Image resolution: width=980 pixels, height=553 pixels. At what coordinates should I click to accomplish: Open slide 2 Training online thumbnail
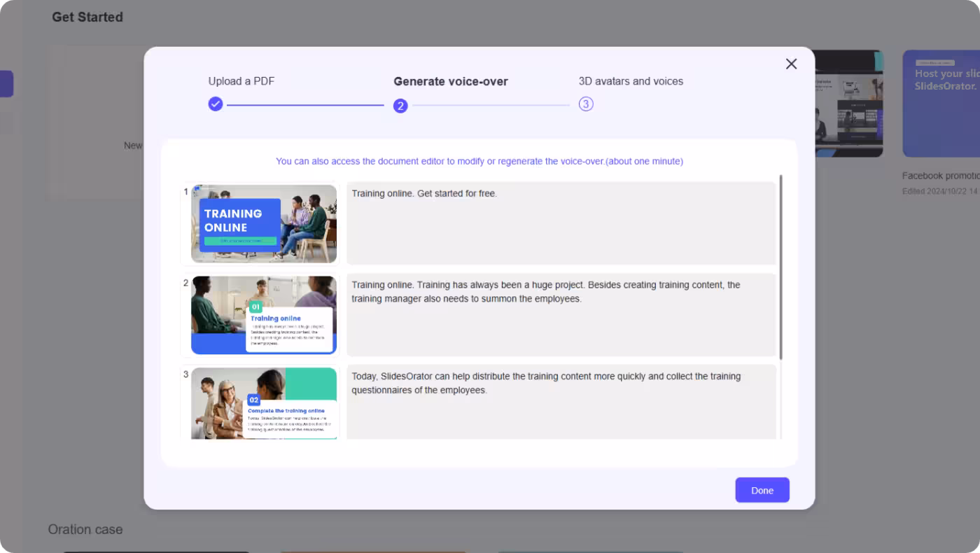click(x=264, y=315)
